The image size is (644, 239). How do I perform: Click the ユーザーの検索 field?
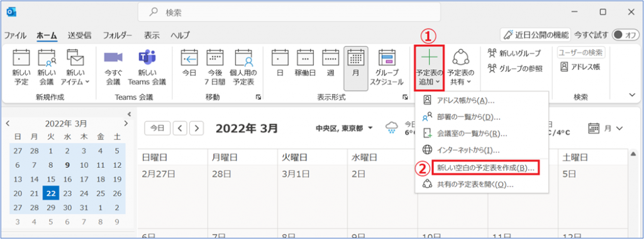coord(580,53)
